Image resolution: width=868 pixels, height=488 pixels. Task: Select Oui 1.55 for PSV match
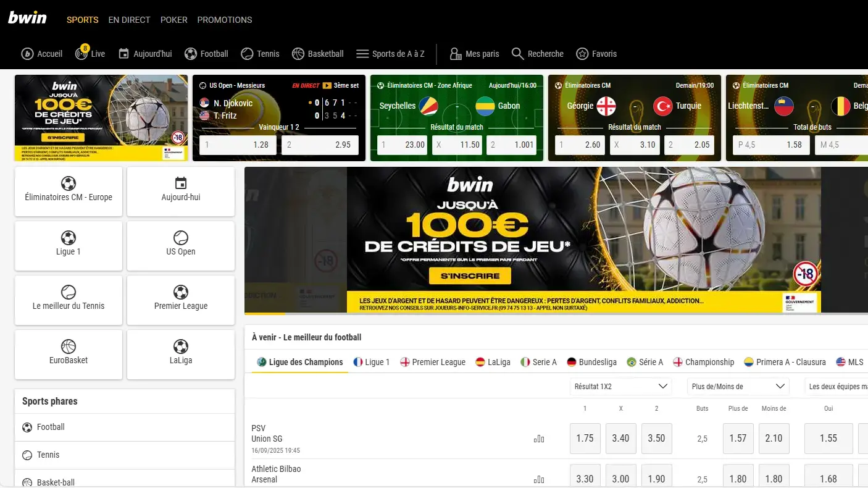(828, 439)
